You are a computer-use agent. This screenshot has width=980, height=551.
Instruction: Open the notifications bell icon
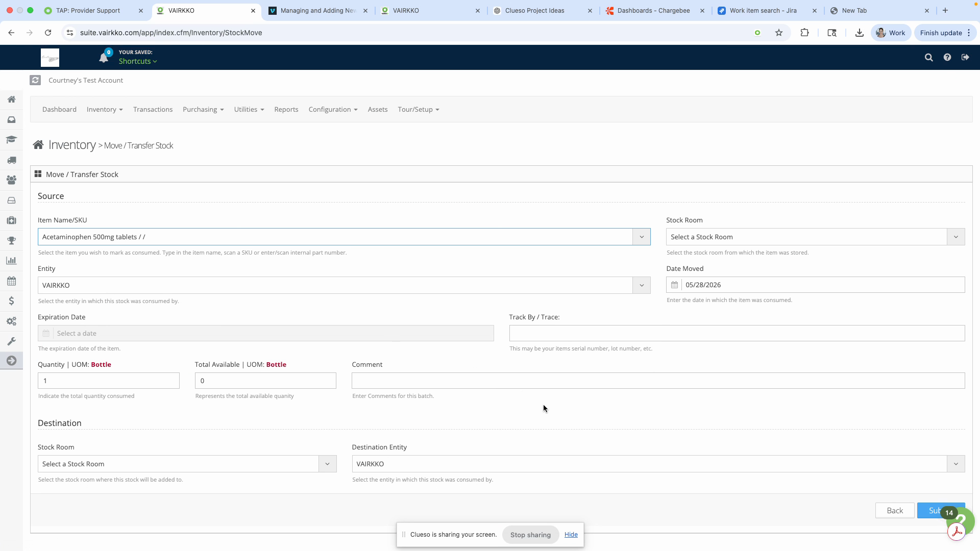(x=104, y=58)
